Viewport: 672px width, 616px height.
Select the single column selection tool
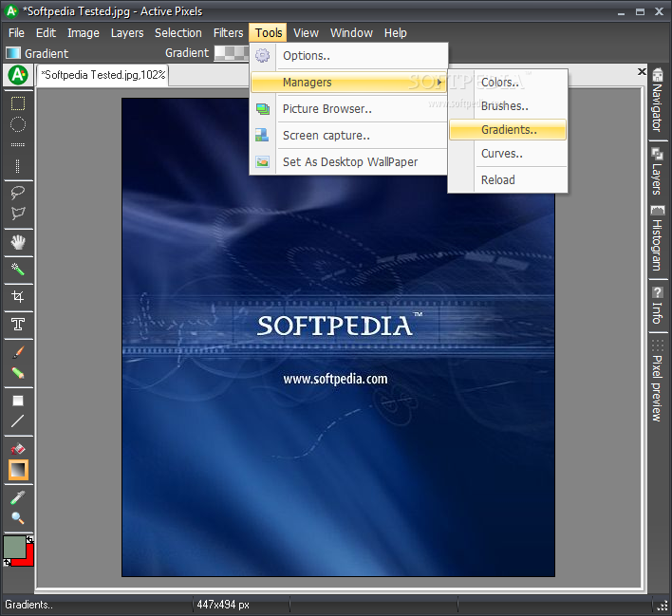coord(18,166)
